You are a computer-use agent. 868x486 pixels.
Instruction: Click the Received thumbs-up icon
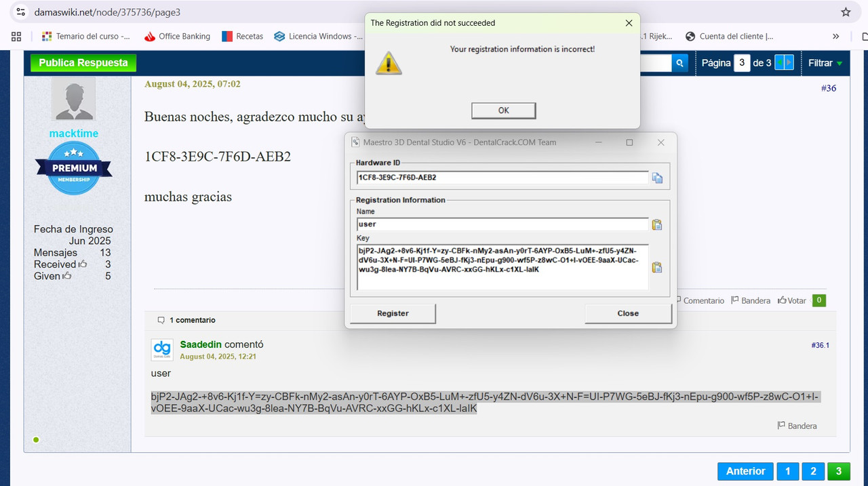83,264
